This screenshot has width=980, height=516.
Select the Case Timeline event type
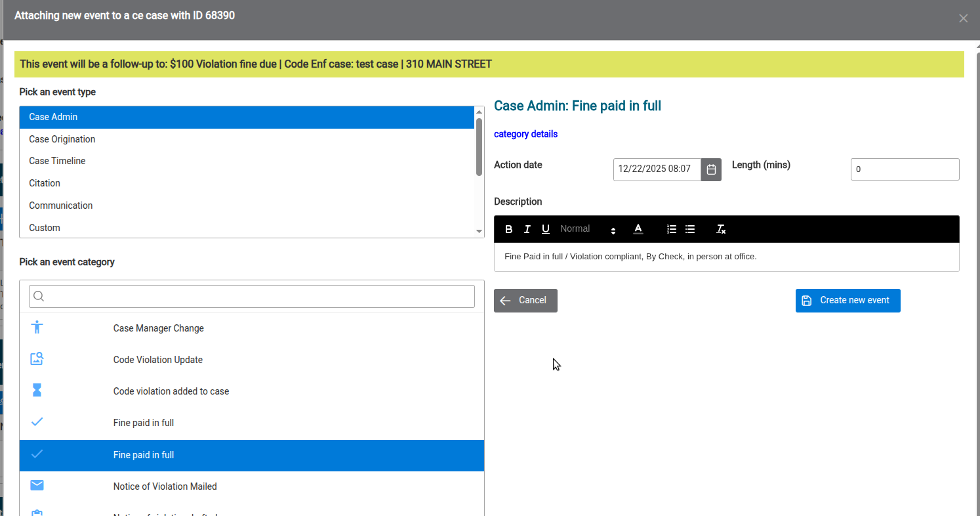[x=247, y=161]
